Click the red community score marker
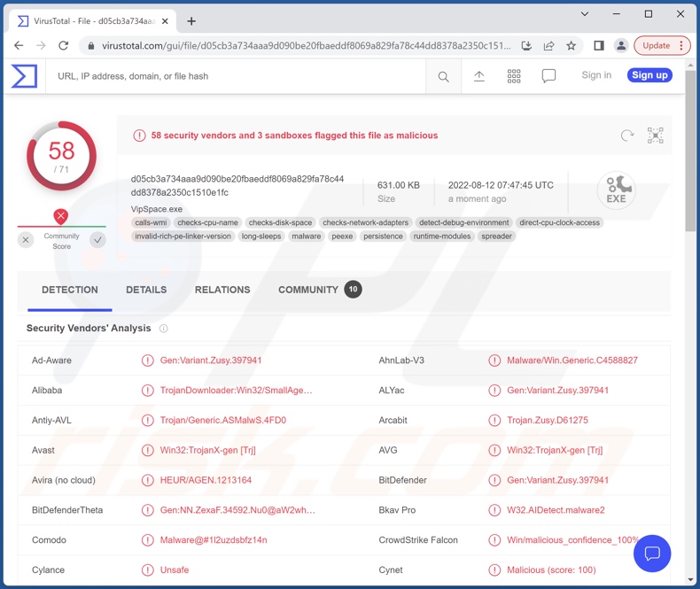 coord(61,216)
